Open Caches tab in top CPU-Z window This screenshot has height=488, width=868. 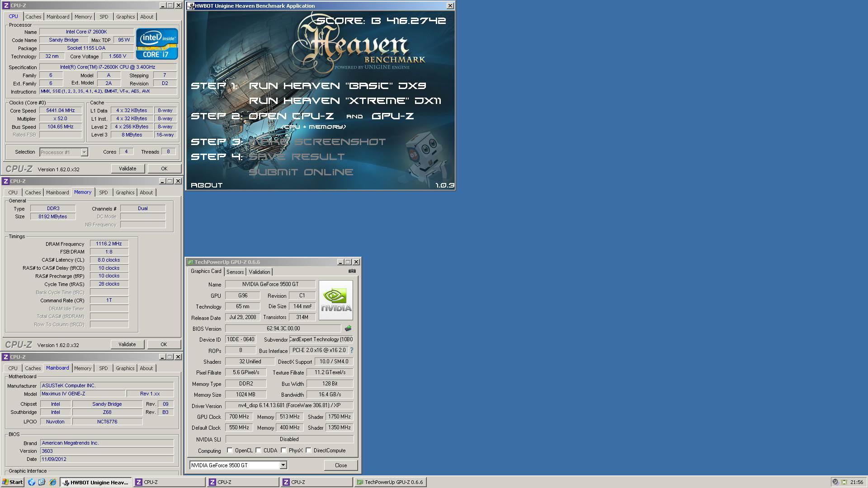tap(33, 17)
